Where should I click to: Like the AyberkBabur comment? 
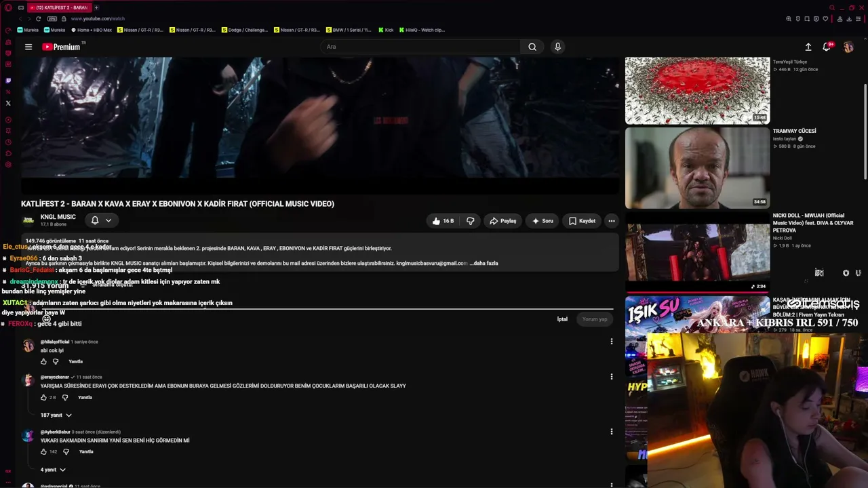click(x=44, y=452)
